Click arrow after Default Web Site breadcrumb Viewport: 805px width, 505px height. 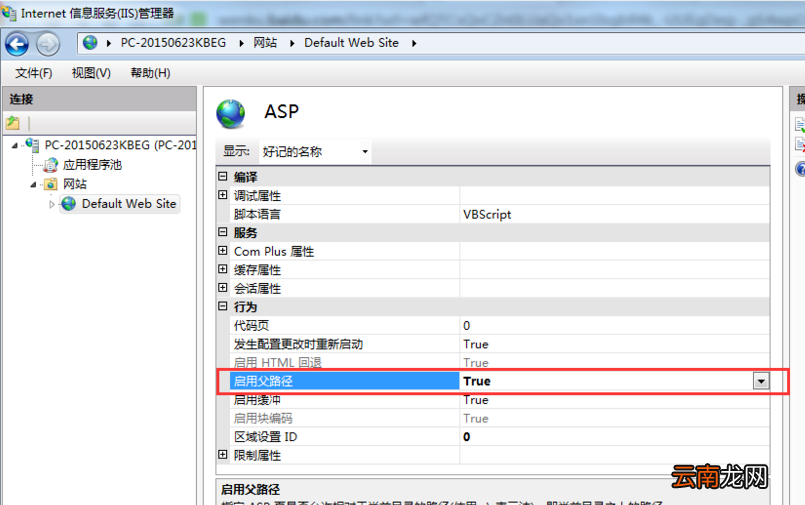(414, 44)
